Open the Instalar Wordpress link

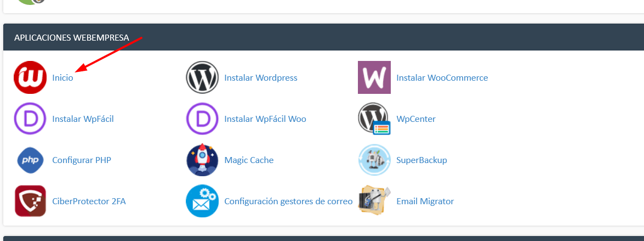tap(261, 78)
